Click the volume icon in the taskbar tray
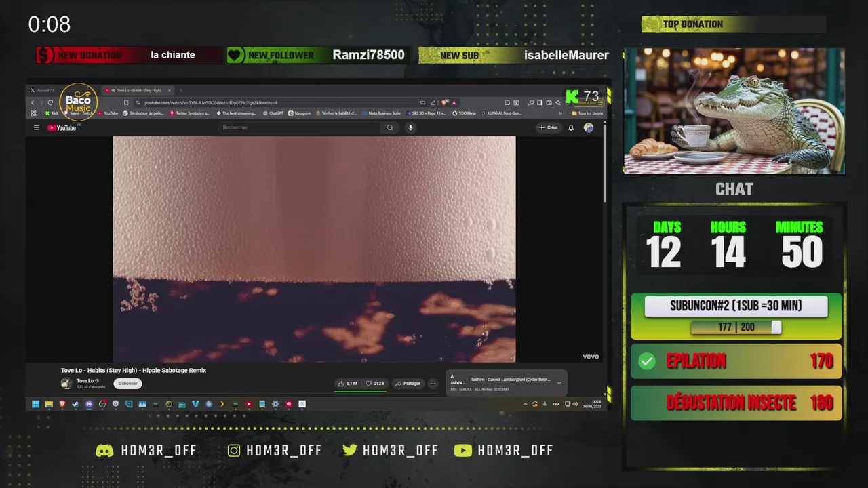This screenshot has width=868, height=488. [x=575, y=404]
